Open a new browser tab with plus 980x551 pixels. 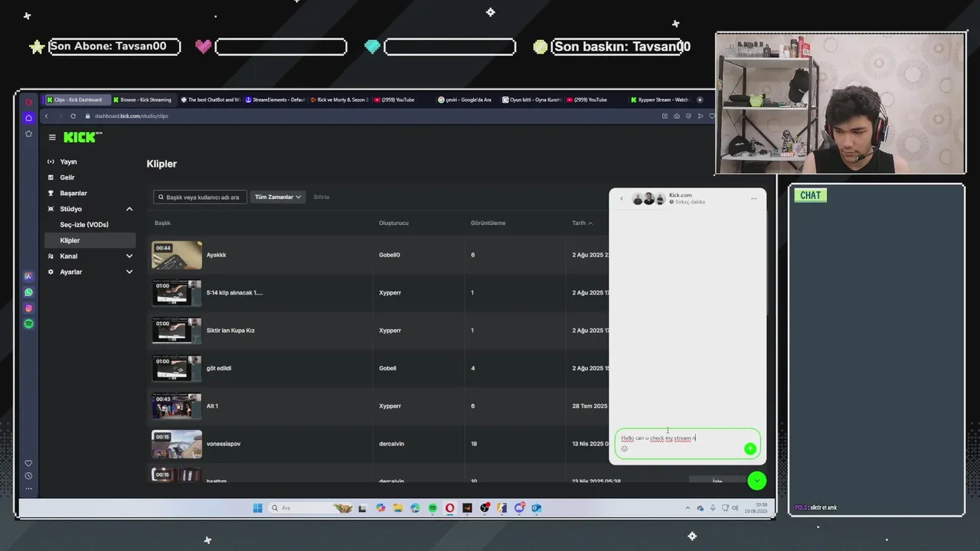coord(700,99)
